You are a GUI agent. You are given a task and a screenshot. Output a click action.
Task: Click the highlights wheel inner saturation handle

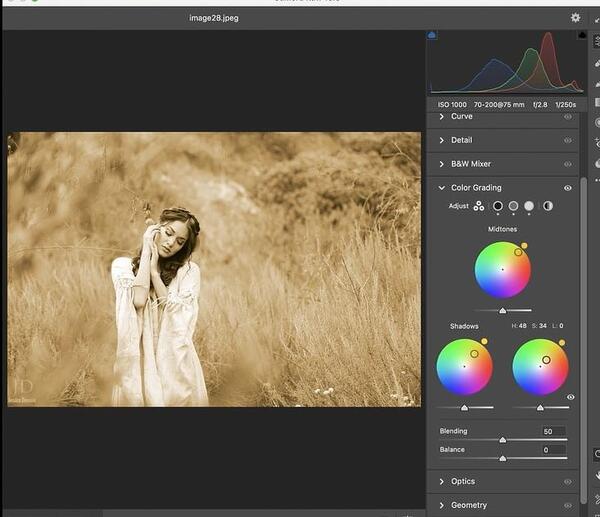tap(546, 360)
